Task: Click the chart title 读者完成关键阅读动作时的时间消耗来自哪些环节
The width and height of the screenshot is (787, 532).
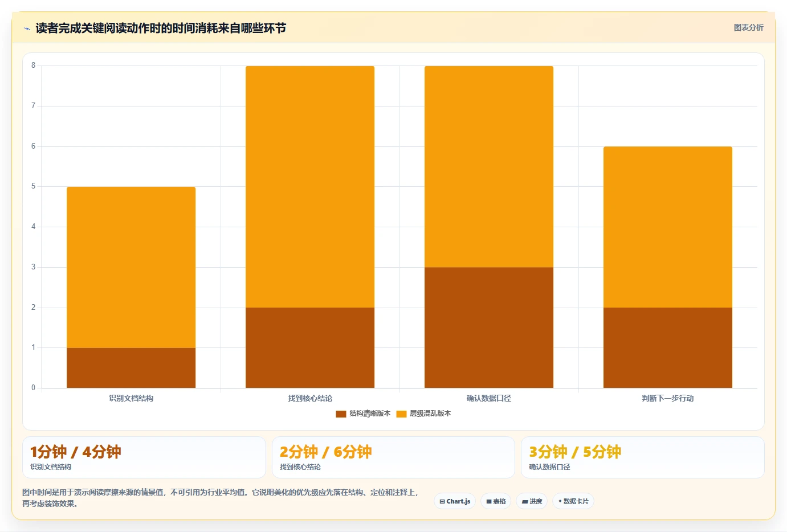Action: (161, 28)
